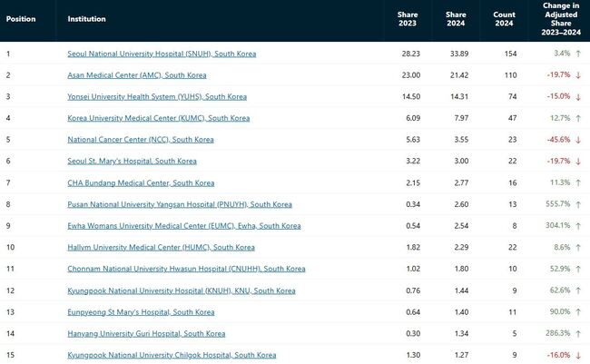590x364 pixels.
Task: Click the Institution column header
Action: coord(86,19)
